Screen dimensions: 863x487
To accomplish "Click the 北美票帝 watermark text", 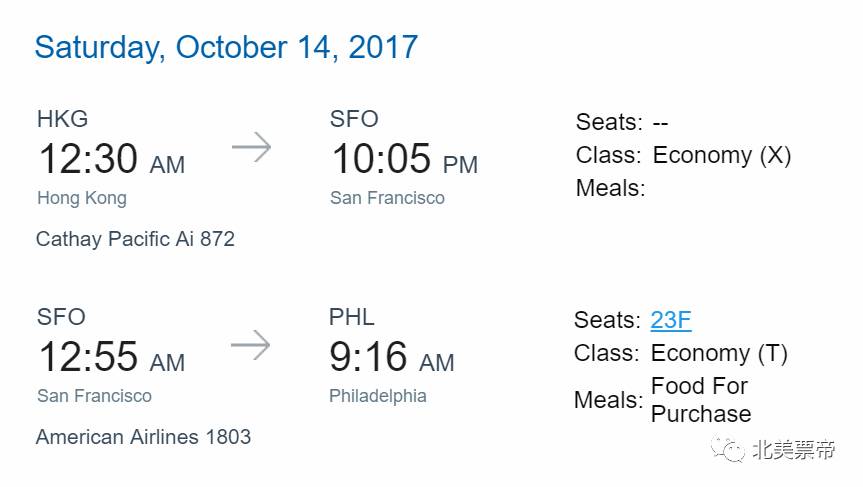I will (x=793, y=451).
